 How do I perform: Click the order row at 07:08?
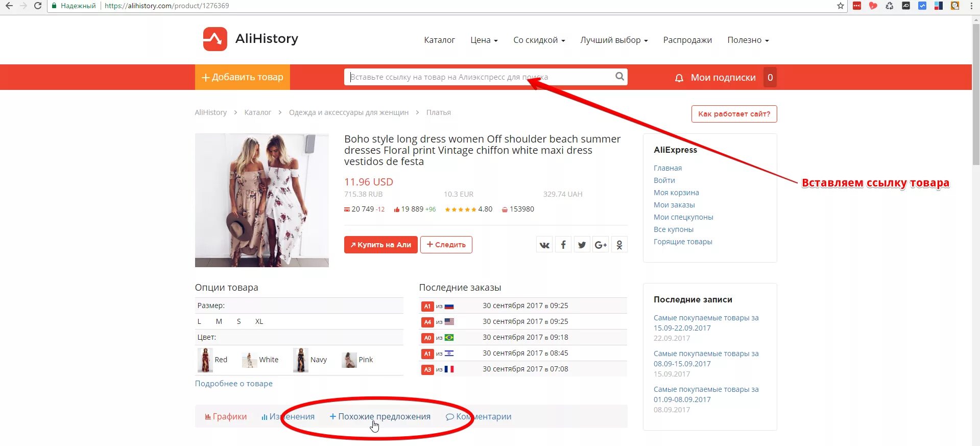(523, 369)
